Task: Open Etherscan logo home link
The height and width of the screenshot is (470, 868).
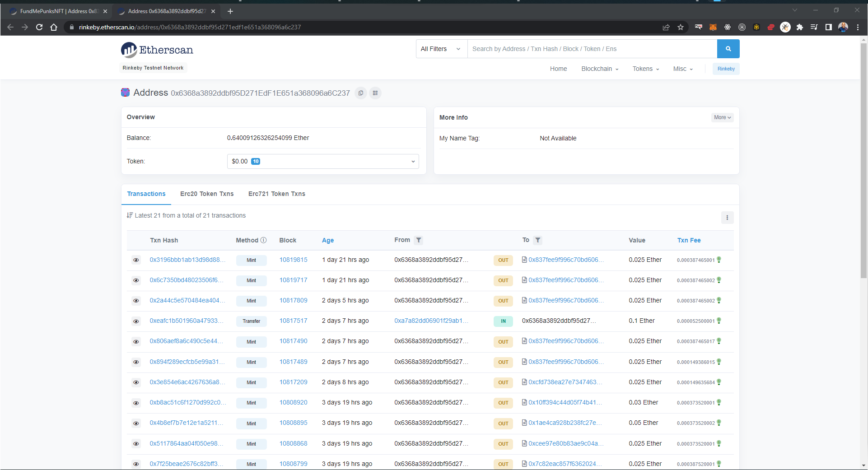Action: (x=157, y=50)
